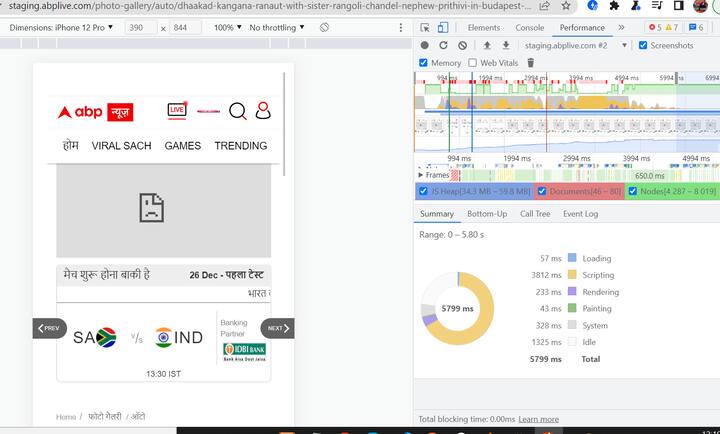Toggle the device toolbar icon

[444, 28]
